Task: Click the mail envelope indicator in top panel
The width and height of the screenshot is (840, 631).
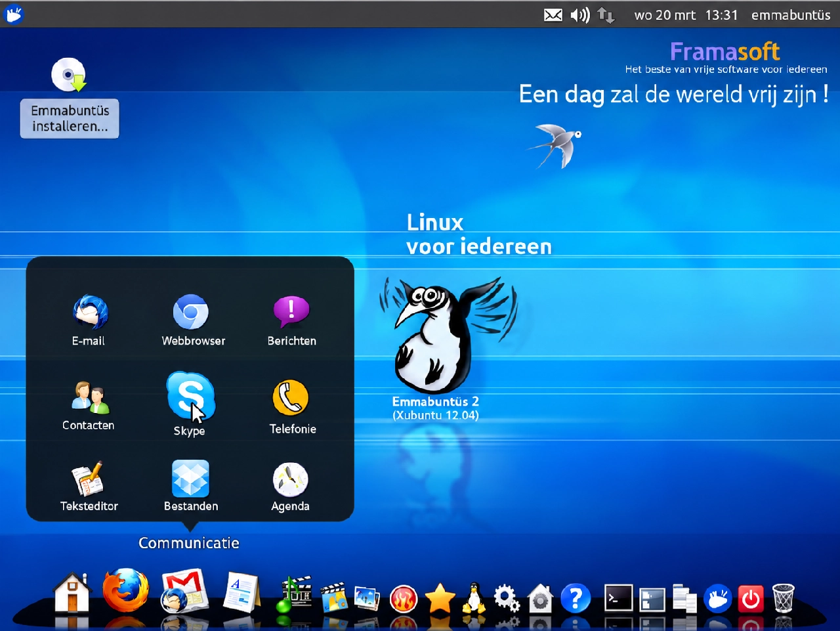Action: pyautogui.click(x=553, y=14)
